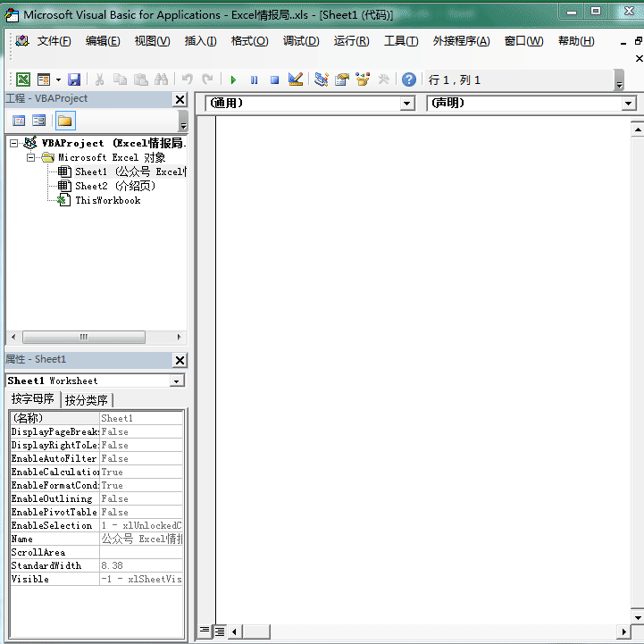Image resolution: width=644 pixels, height=644 pixels.
Task: Select the EnableSelection property value
Action: click(x=141, y=526)
